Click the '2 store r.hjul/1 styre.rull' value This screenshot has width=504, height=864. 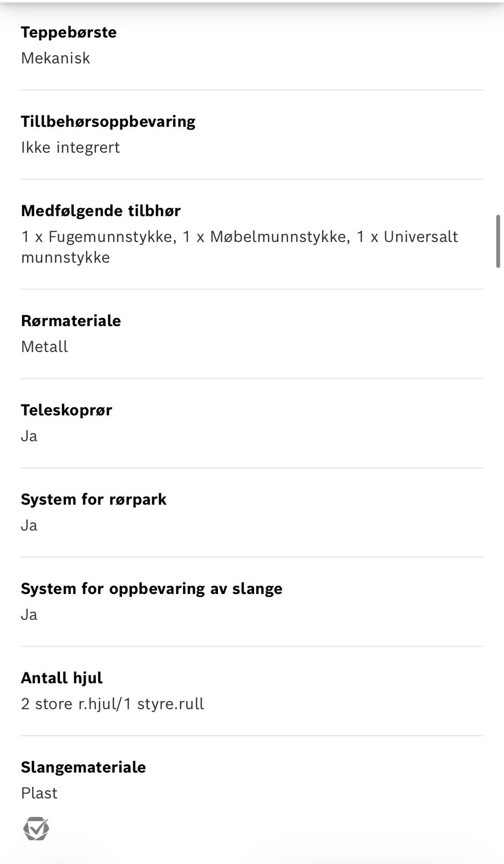[x=112, y=704]
